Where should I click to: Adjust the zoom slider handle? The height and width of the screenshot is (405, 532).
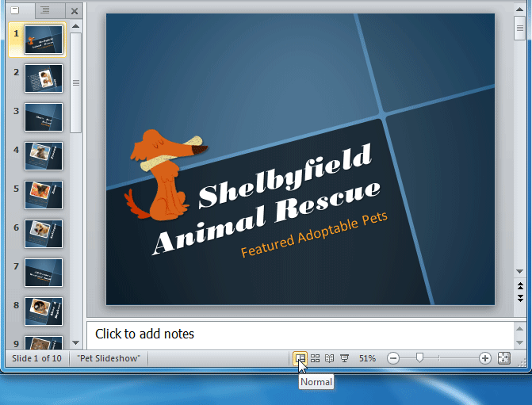(419, 358)
